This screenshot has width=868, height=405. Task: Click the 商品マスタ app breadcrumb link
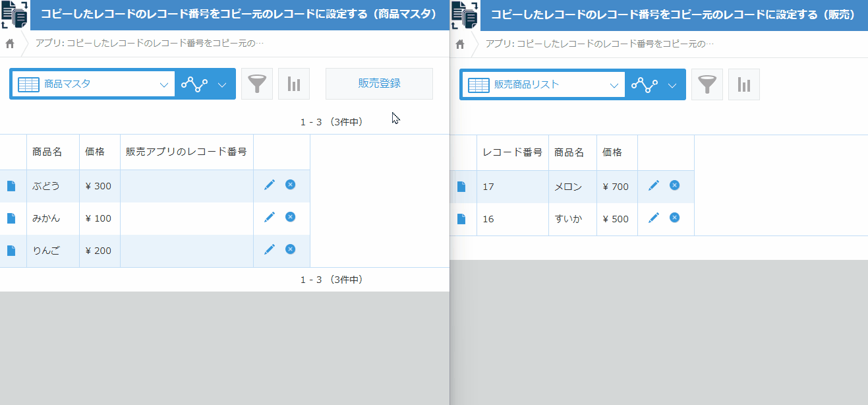pyautogui.click(x=150, y=44)
